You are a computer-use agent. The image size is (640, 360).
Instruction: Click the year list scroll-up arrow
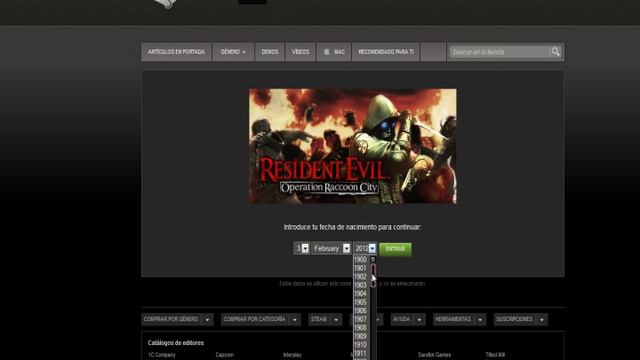373,259
